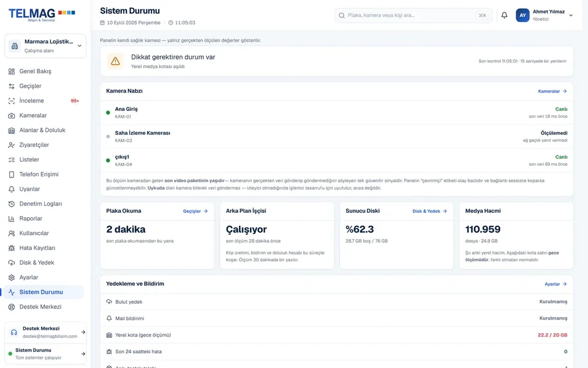Click the Uyarılar bell icon in sidebar
The width and height of the screenshot is (588, 368).
(x=12, y=190)
